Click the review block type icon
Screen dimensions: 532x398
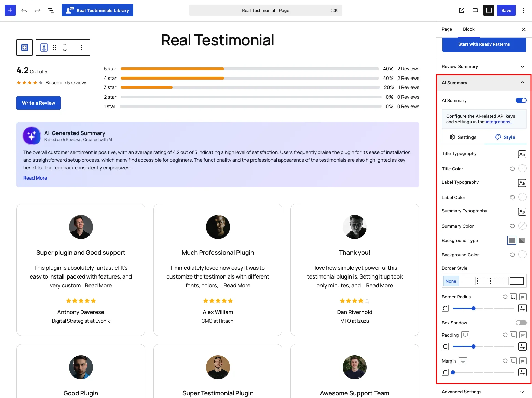pos(44,47)
